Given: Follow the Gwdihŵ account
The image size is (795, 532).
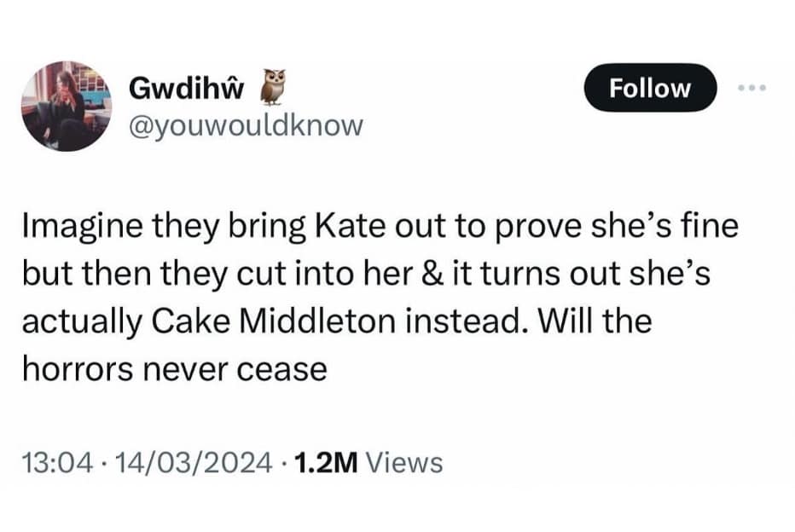Looking at the screenshot, I should point(650,88).
